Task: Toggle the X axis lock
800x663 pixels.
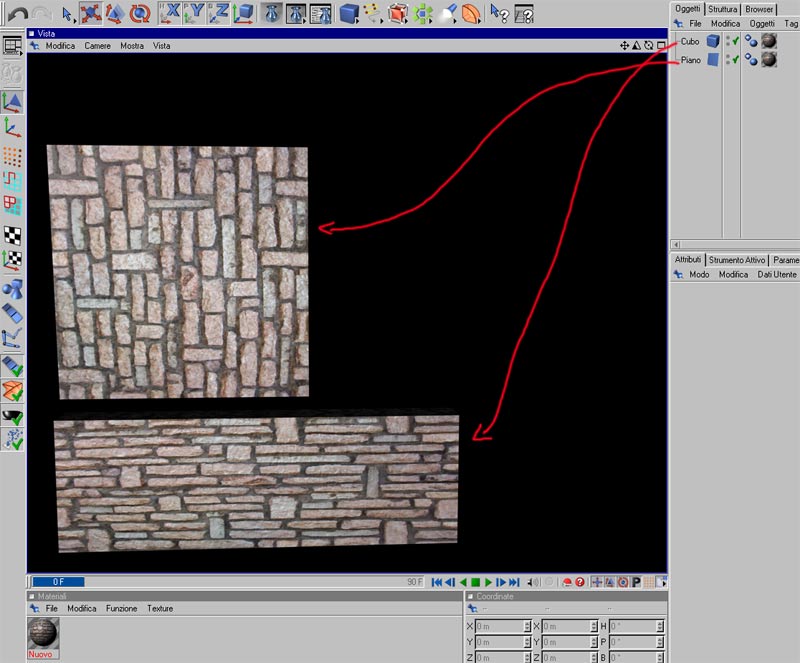Action: [x=169, y=14]
